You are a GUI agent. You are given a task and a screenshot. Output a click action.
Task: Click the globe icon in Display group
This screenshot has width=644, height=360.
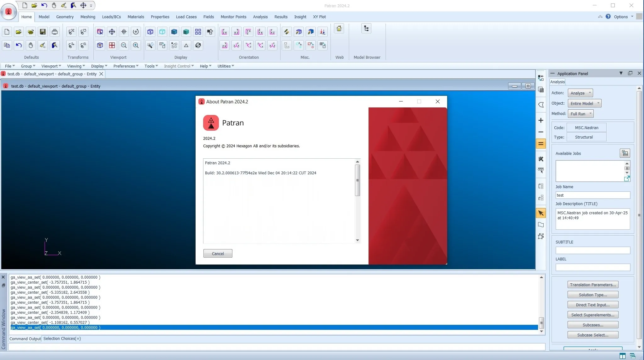(198, 45)
